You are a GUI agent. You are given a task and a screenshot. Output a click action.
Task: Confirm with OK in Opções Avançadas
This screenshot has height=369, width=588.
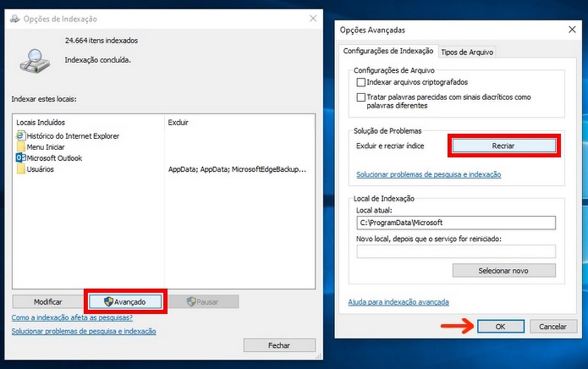(x=500, y=327)
